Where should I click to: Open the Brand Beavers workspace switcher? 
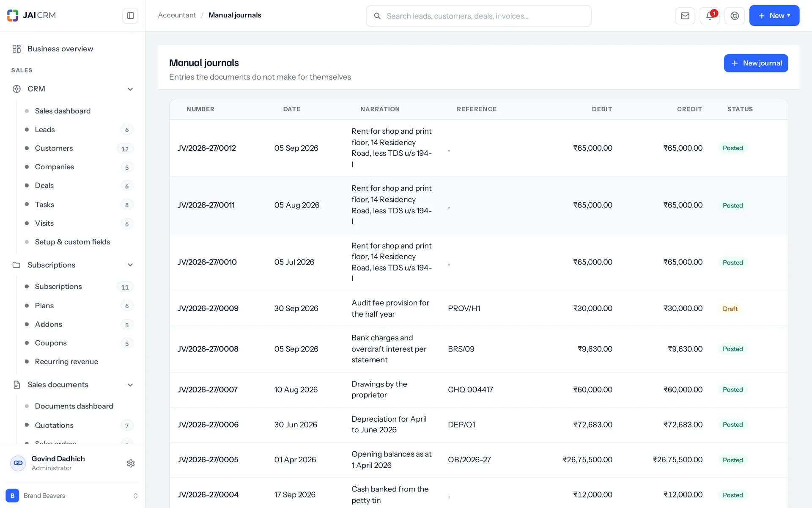(72, 495)
